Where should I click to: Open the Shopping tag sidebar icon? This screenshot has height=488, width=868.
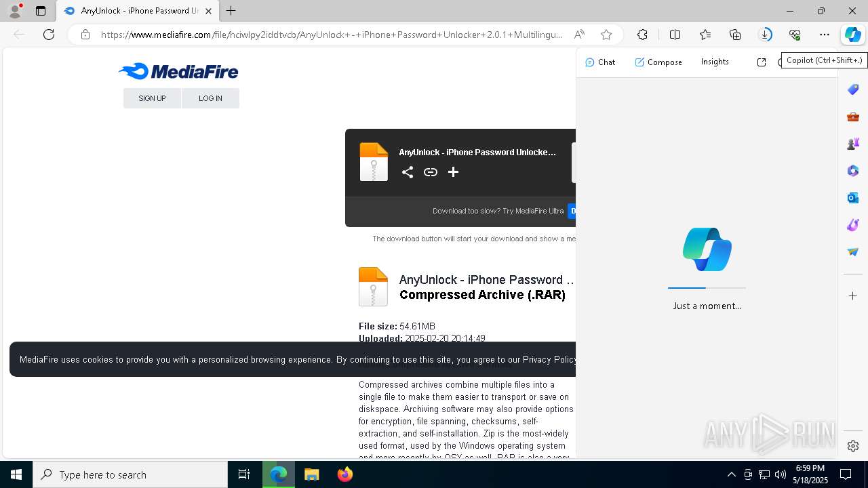pos(853,89)
